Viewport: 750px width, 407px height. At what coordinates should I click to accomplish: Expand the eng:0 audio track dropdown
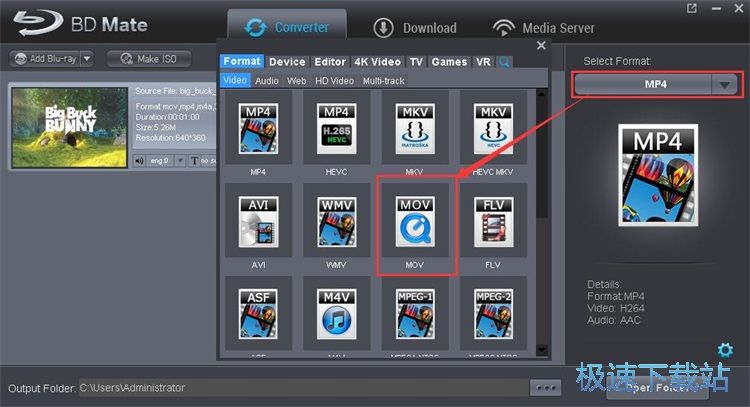[180, 161]
